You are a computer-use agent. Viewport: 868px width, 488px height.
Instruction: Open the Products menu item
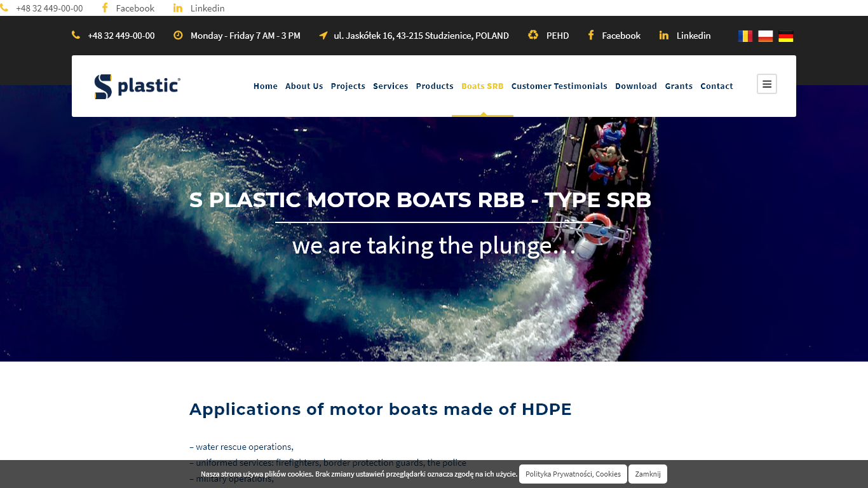coord(435,86)
